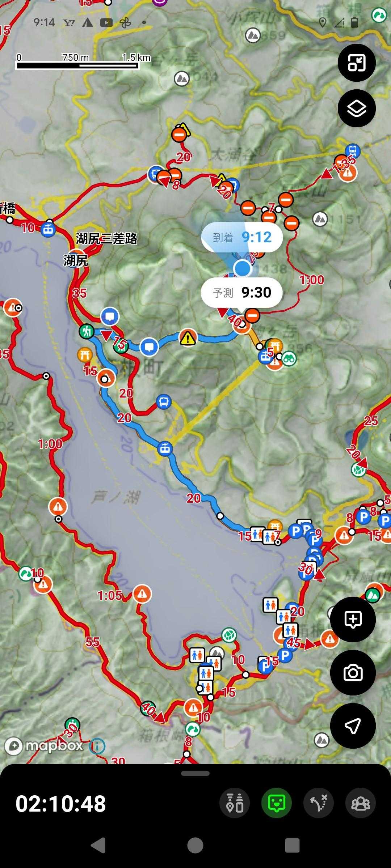Toggle the green chat bubble button
Image resolution: width=391 pixels, height=868 pixels.
(277, 803)
